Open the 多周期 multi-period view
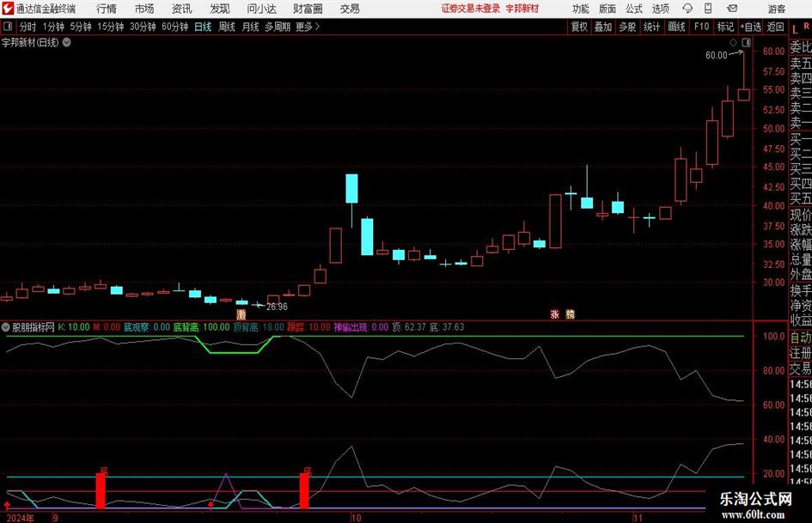Screen dimensions: 812x523 pyautogui.click(x=278, y=27)
